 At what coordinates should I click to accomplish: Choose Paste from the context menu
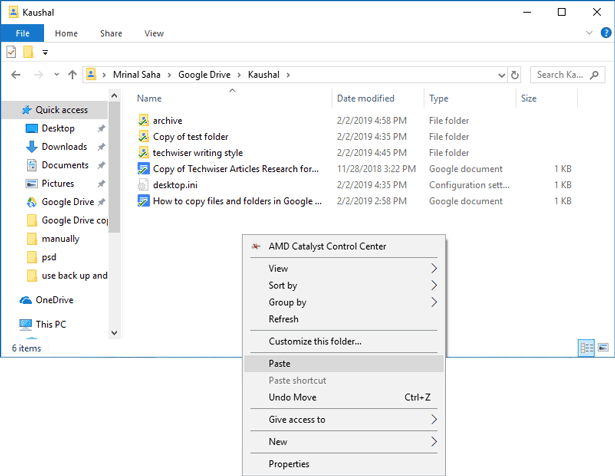344,363
